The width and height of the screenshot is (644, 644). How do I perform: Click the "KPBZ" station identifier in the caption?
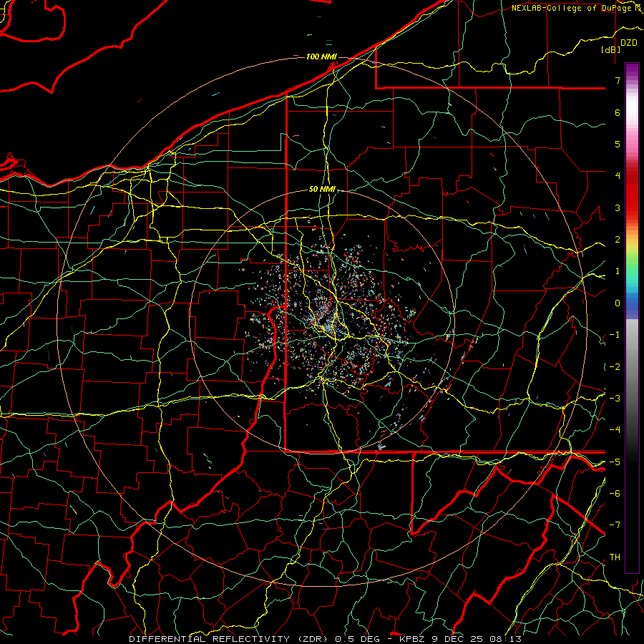(414, 639)
